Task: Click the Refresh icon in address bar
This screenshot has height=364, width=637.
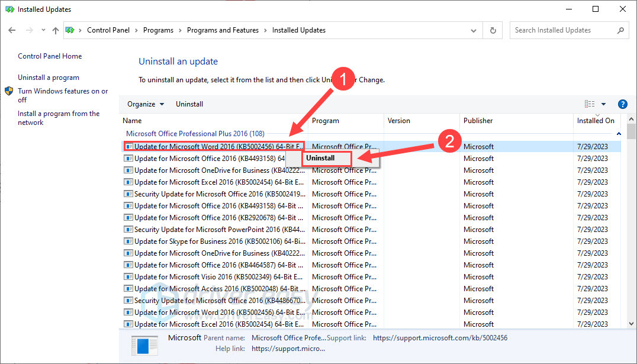Action: 493,30
